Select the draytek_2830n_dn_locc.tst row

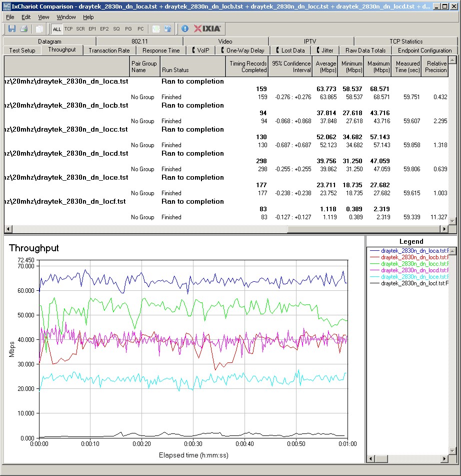226,129
